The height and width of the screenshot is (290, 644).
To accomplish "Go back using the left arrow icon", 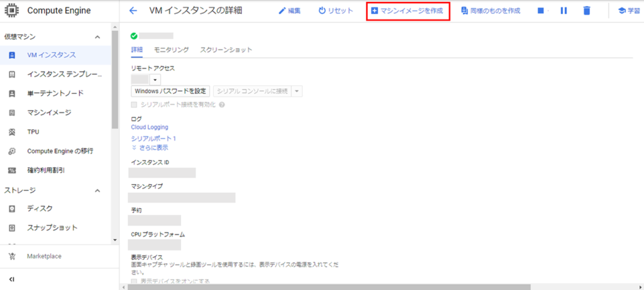I will (133, 11).
